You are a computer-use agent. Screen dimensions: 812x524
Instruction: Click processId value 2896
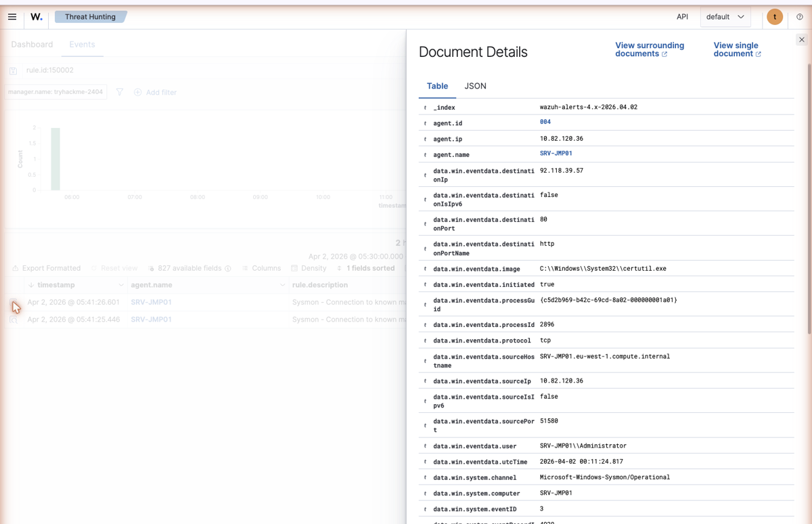pyautogui.click(x=547, y=324)
